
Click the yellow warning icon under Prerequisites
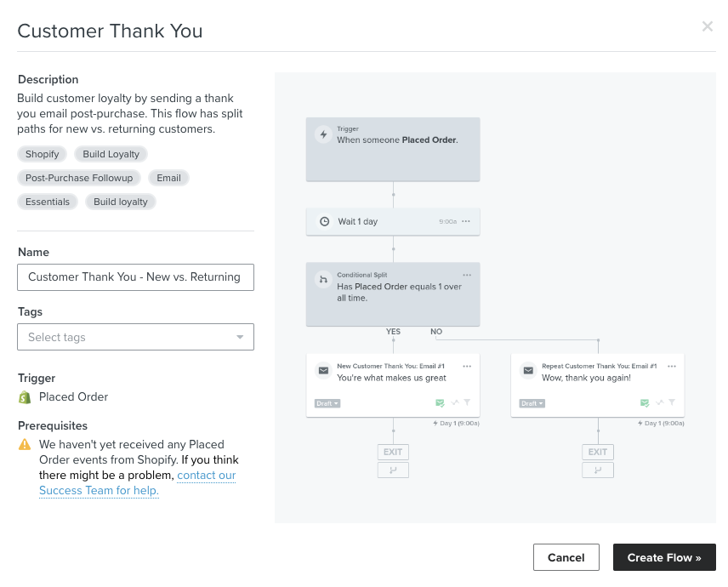point(25,444)
